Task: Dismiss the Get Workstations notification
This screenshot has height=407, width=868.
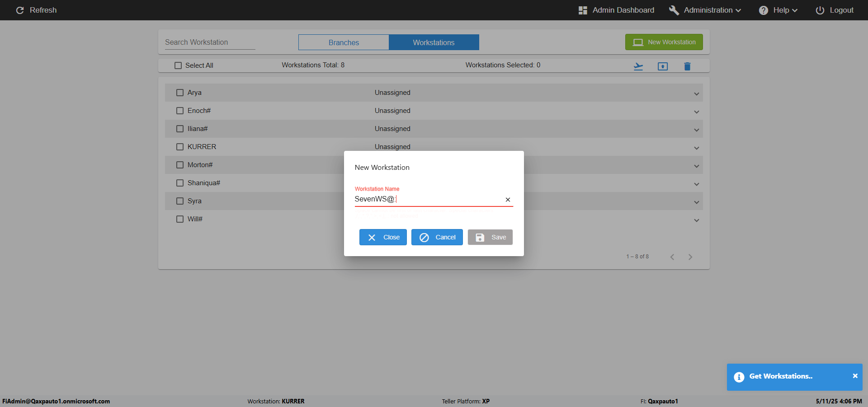Action: click(855, 376)
